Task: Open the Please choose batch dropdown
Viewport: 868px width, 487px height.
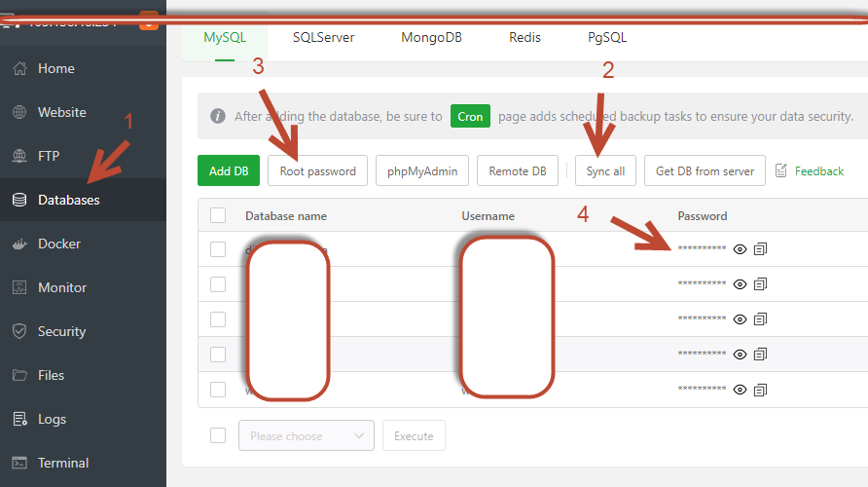Action: (307, 435)
